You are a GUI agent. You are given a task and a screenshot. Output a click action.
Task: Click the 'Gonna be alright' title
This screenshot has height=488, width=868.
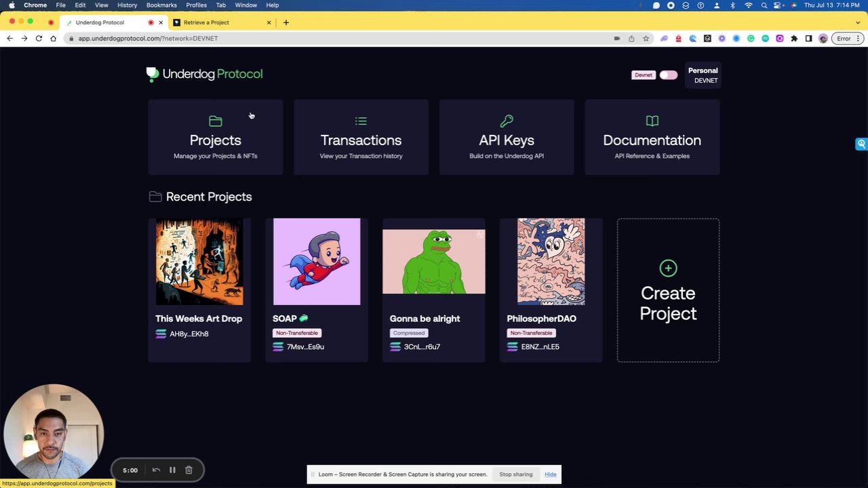pyautogui.click(x=425, y=319)
